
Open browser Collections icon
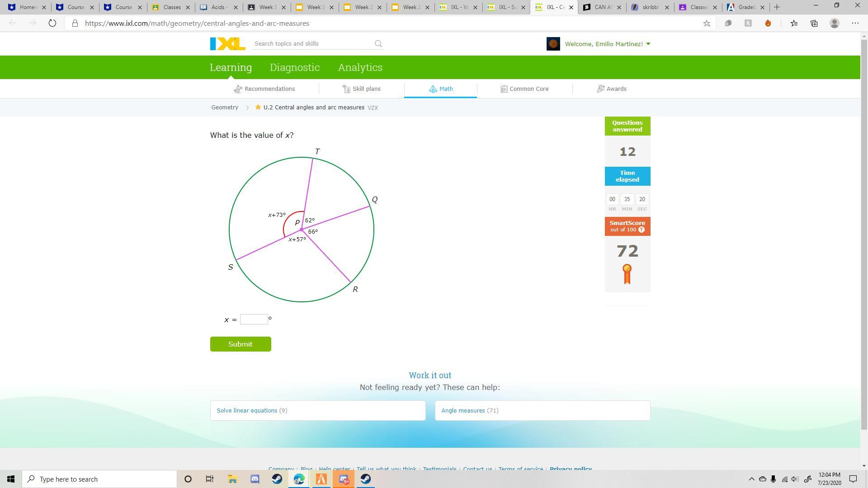(814, 23)
